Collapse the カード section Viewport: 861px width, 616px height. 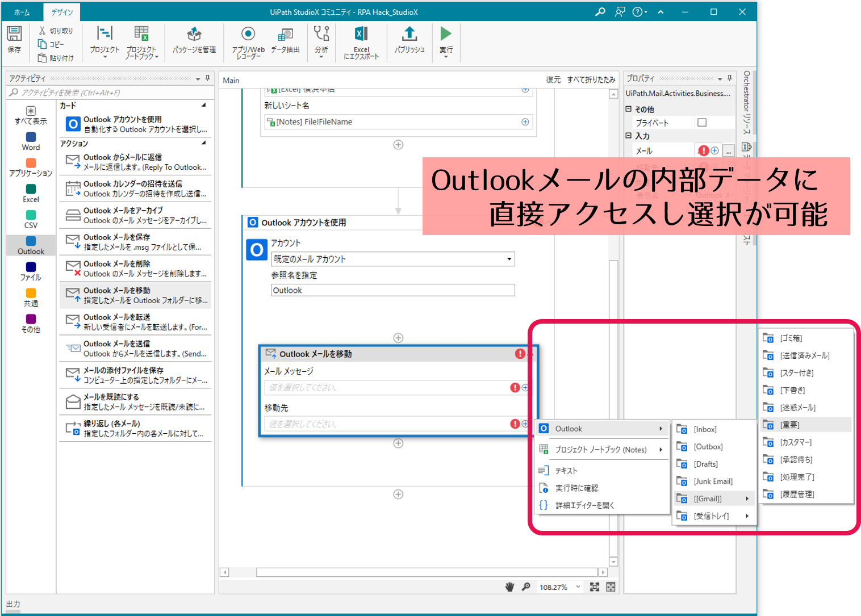203,105
